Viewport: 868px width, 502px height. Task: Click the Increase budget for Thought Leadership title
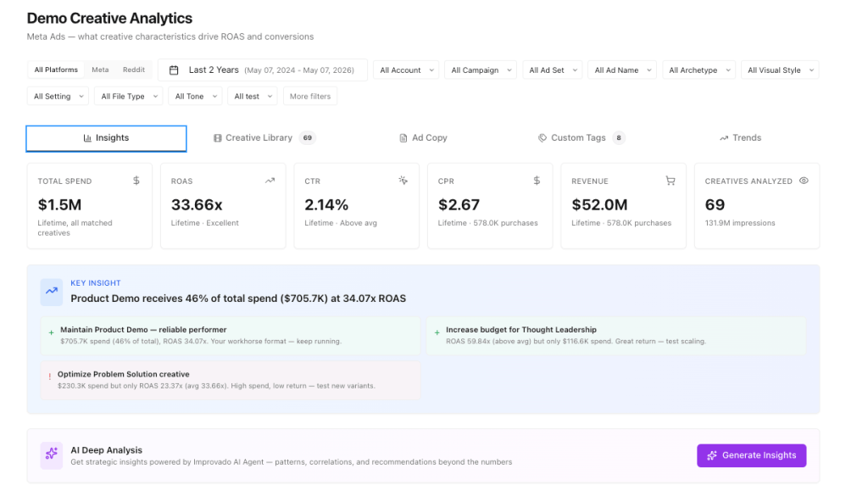tap(521, 330)
